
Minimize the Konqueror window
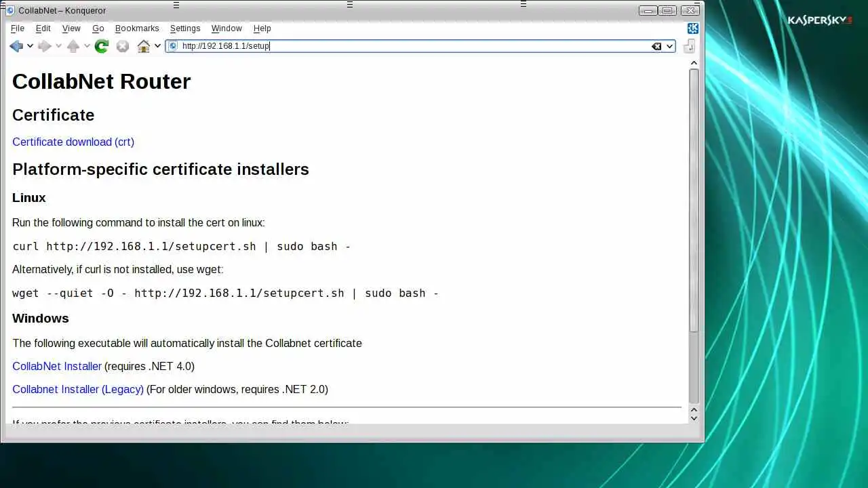tap(648, 10)
